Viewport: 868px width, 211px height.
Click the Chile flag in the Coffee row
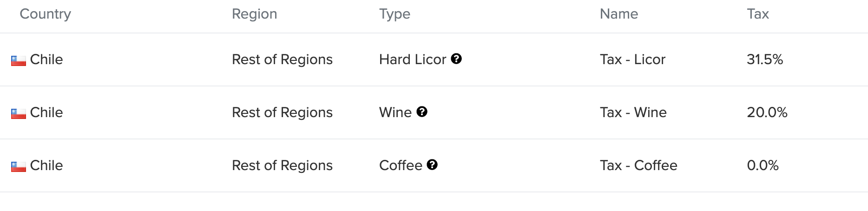click(x=19, y=166)
